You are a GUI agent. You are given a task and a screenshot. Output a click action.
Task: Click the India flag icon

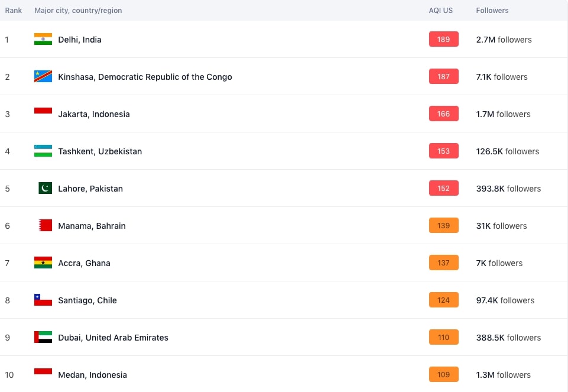(43, 39)
